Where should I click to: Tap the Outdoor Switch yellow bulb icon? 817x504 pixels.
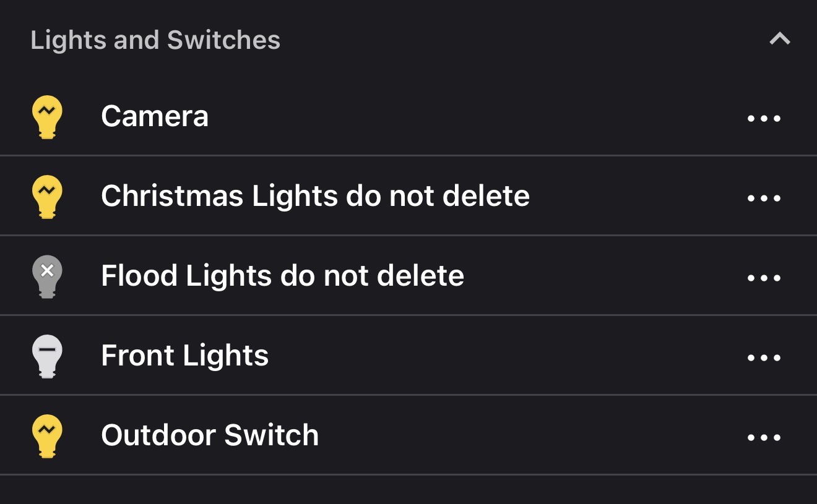point(47,437)
